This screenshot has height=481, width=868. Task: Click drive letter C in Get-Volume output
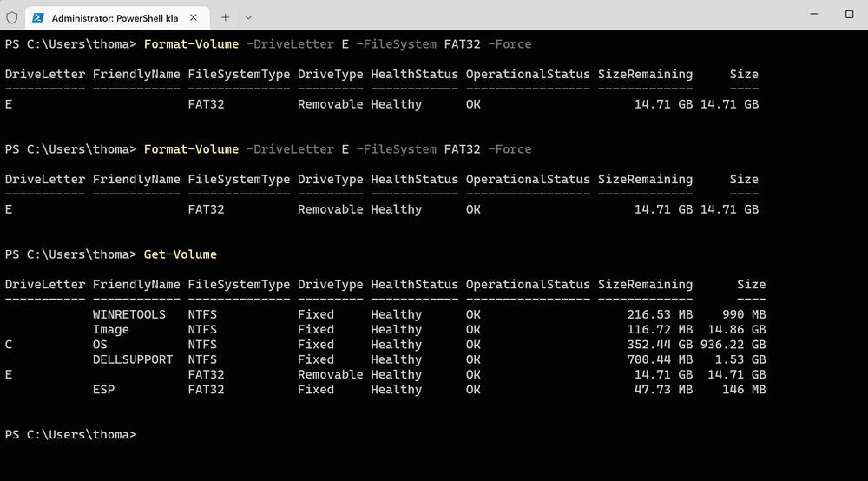click(9, 345)
